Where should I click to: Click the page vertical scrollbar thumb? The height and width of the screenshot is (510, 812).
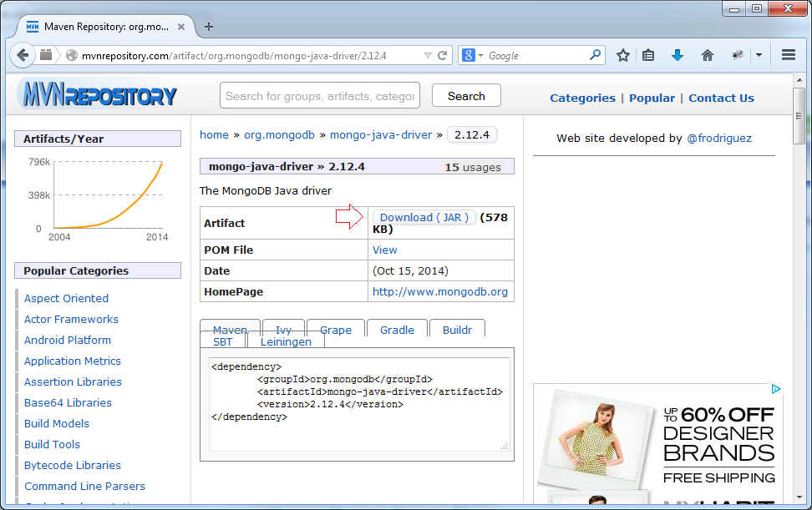pyautogui.click(x=799, y=116)
